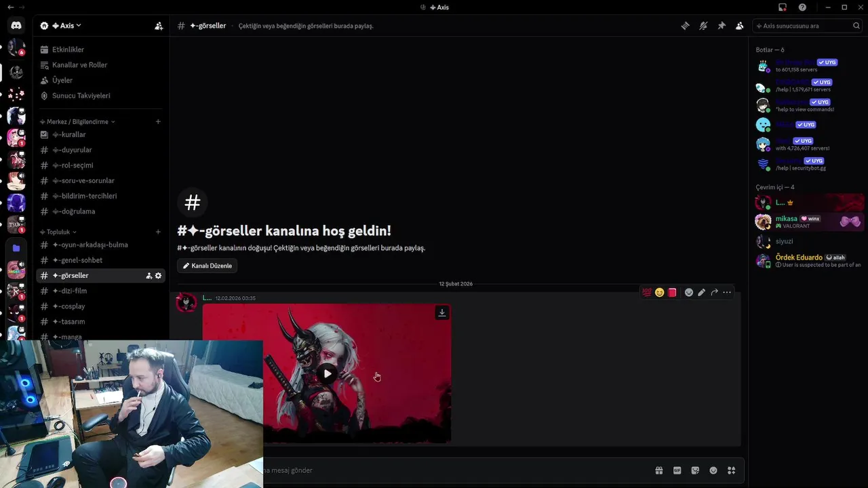Download the video attachment
868x488 pixels.
(x=442, y=312)
